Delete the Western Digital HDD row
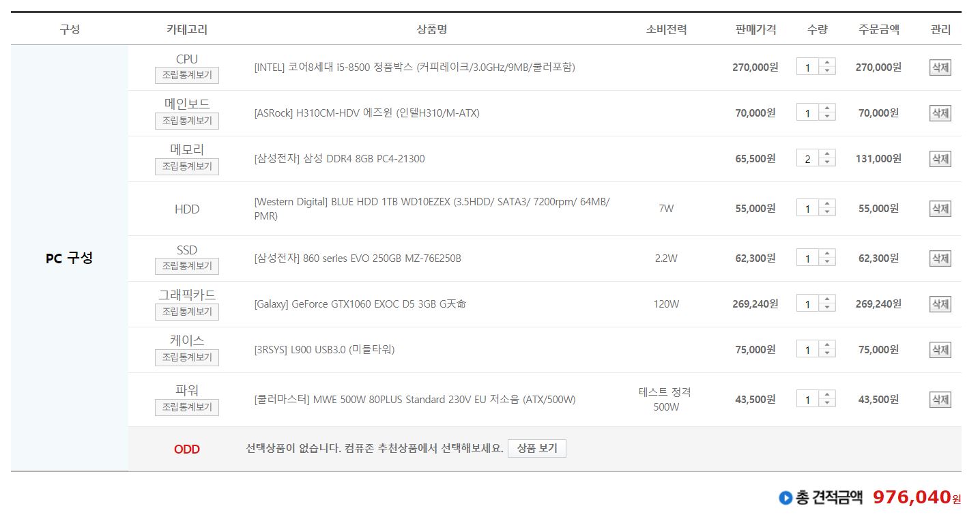This screenshot has width=980, height=517. 940,209
